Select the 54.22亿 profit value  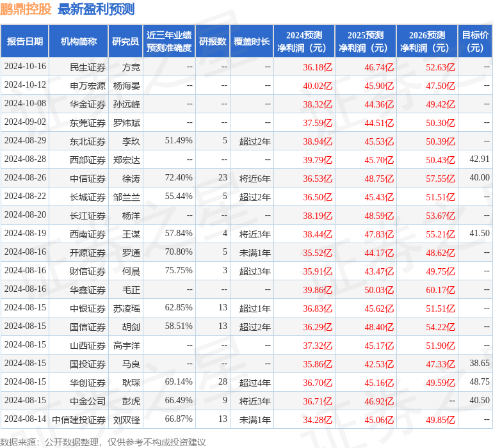(x=440, y=327)
